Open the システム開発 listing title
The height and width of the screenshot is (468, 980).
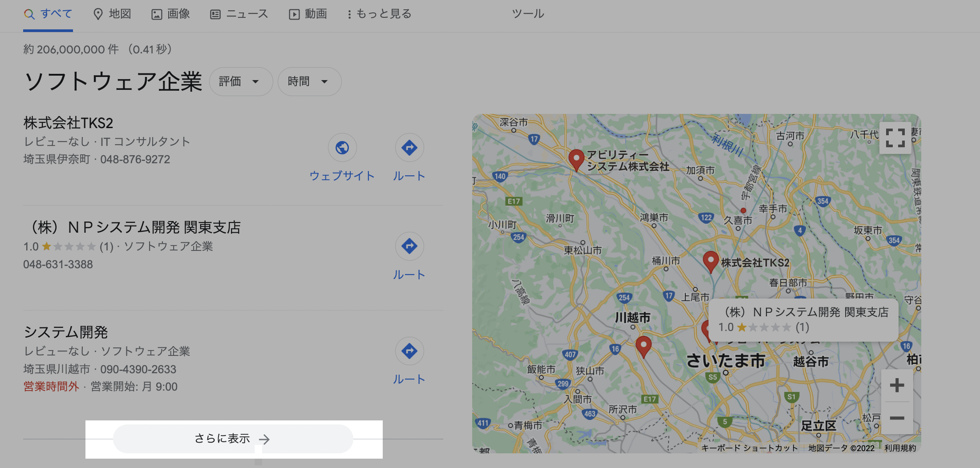(66, 332)
